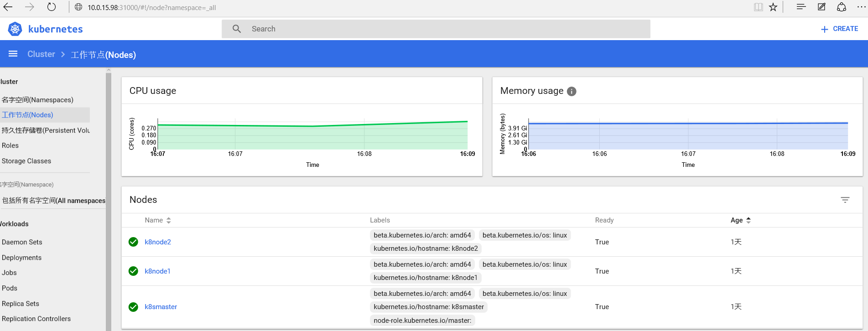Go back with the browser back arrow
Screen dimensions: 868x331
(8, 7)
